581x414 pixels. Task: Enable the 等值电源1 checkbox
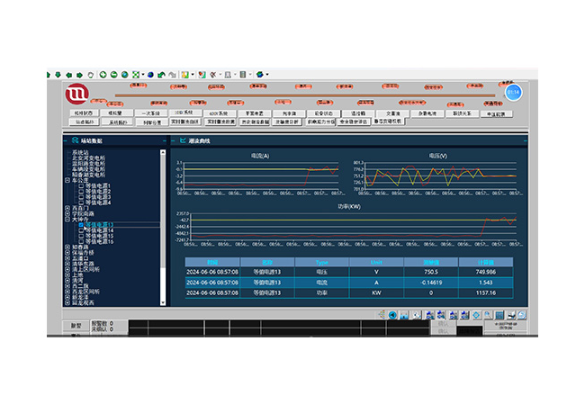click(81, 186)
